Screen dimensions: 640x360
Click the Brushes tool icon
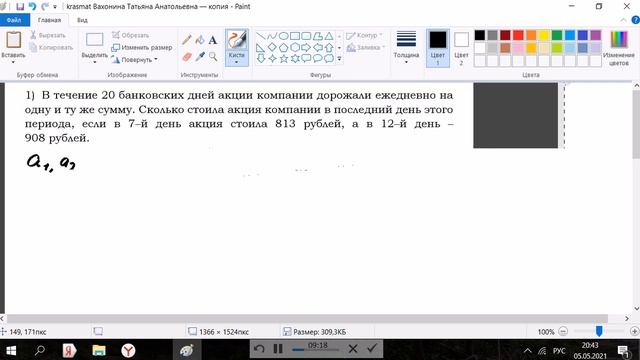[x=237, y=40]
